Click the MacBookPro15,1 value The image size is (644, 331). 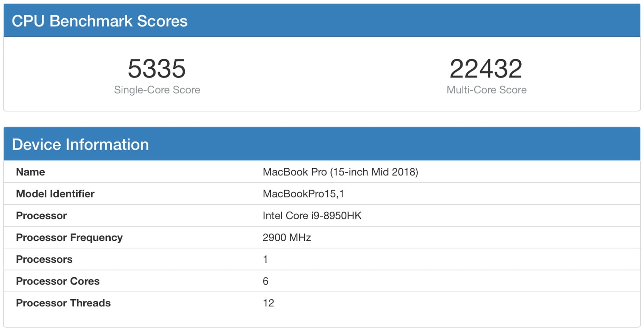click(x=303, y=194)
